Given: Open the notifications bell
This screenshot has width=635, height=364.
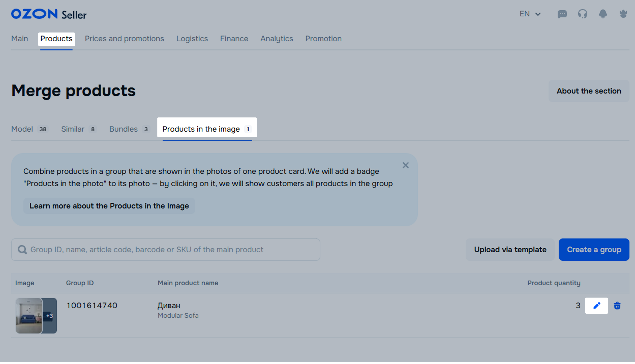Looking at the screenshot, I should coord(603,14).
